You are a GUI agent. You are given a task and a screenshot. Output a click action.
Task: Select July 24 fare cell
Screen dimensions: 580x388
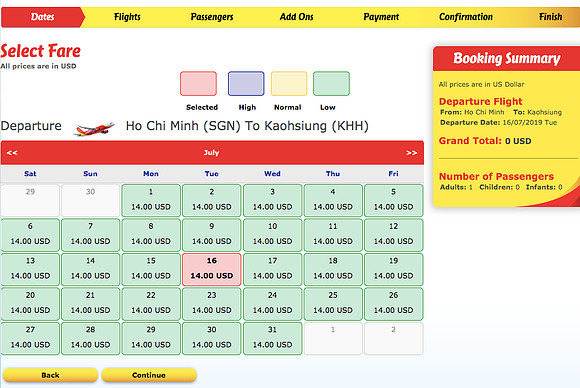[x=272, y=304]
